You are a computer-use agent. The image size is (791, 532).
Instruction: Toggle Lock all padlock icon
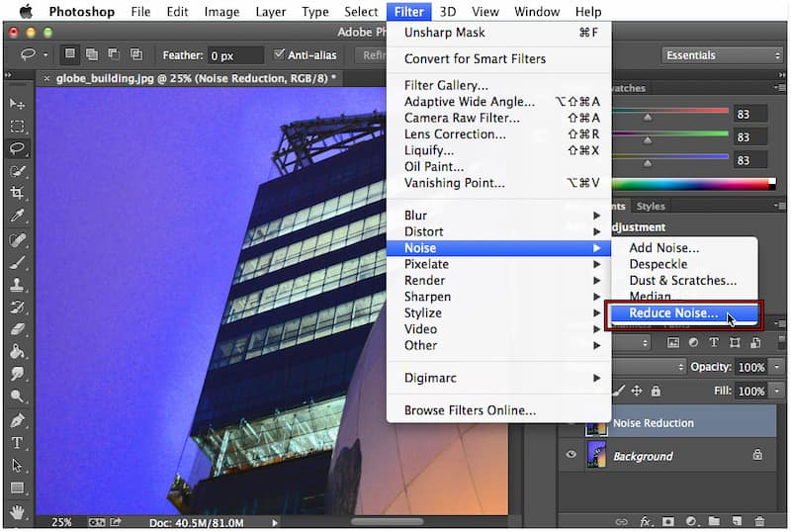click(656, 391)
